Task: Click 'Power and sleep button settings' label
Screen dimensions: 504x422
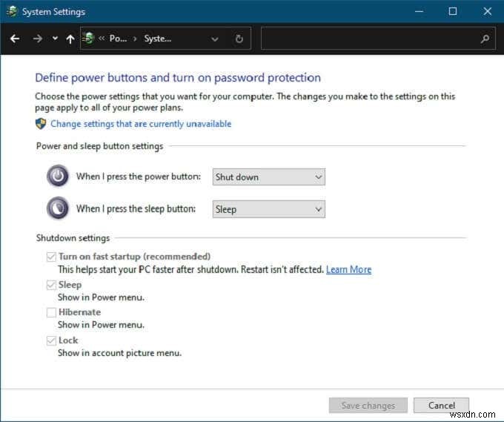Action: click(99, 146)
